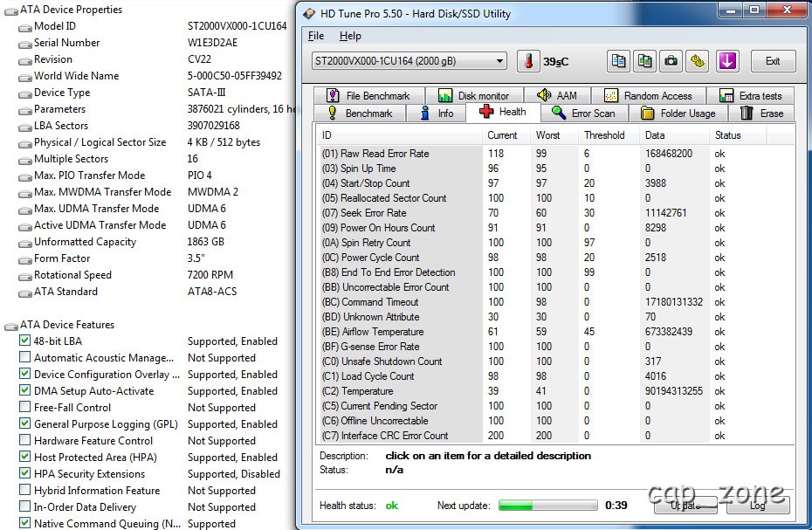This screenshot has width=812, height=530.
Task: Click the Exit button
Action: click(773, 61)
